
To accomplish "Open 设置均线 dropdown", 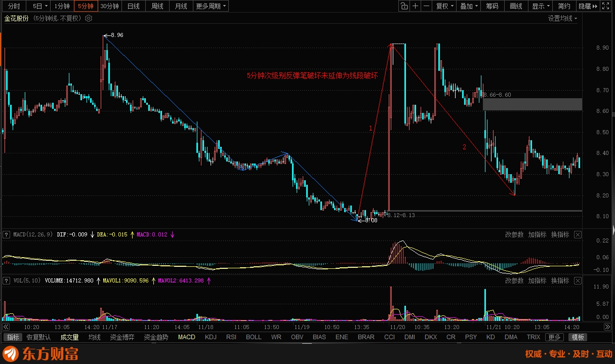I will click(563, 18).
